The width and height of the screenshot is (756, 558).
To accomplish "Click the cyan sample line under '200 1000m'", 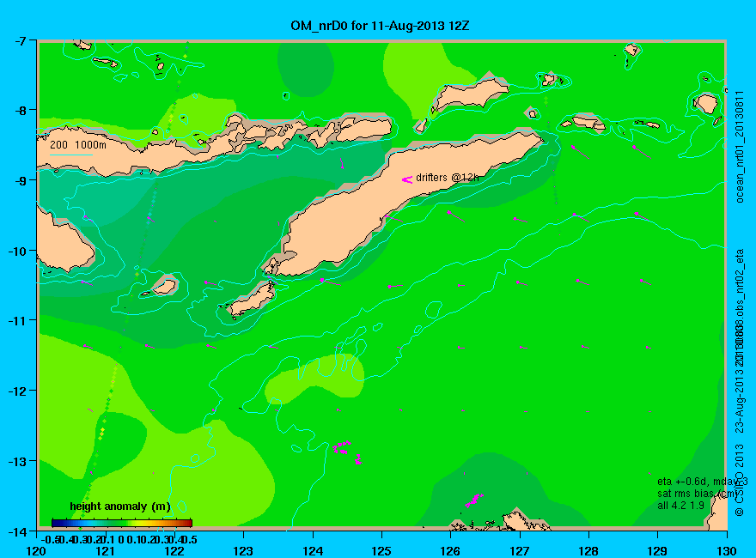I will [x=70, y=155].
